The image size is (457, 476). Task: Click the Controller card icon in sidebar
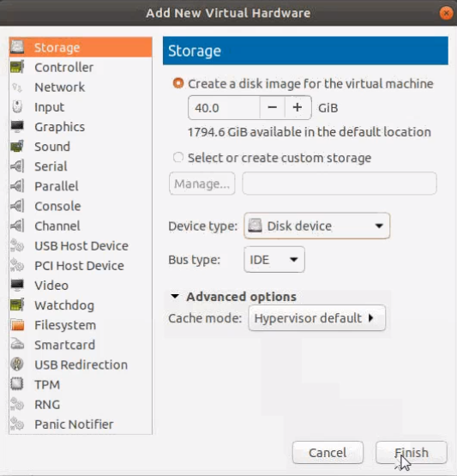click(17, 67)
